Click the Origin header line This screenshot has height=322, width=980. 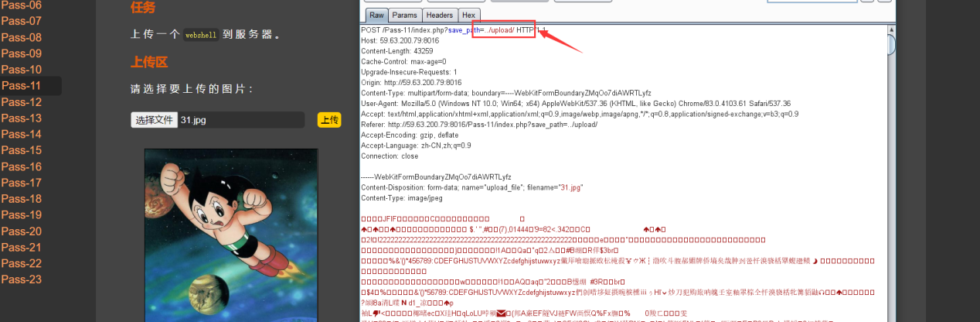click(x=411, y=82)
